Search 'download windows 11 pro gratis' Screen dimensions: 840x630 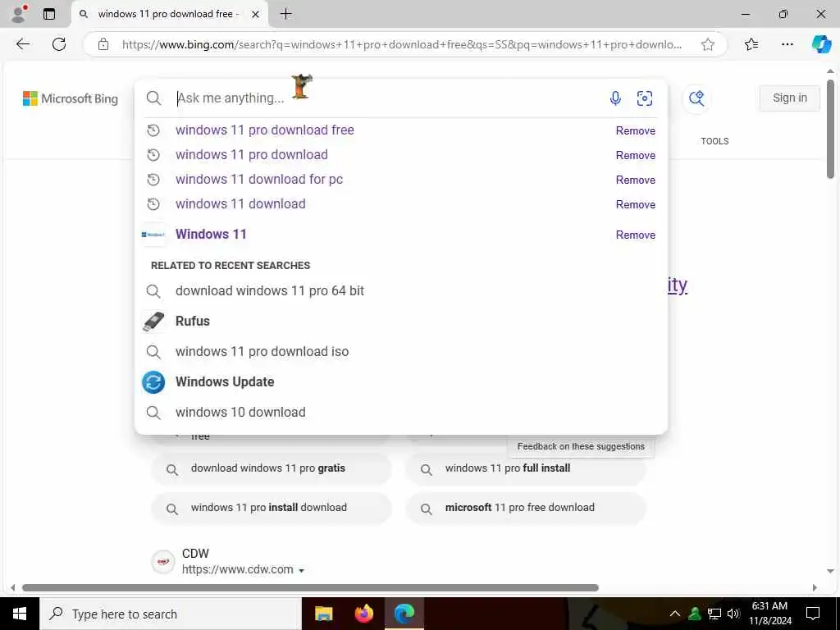(x=271, y=468)
